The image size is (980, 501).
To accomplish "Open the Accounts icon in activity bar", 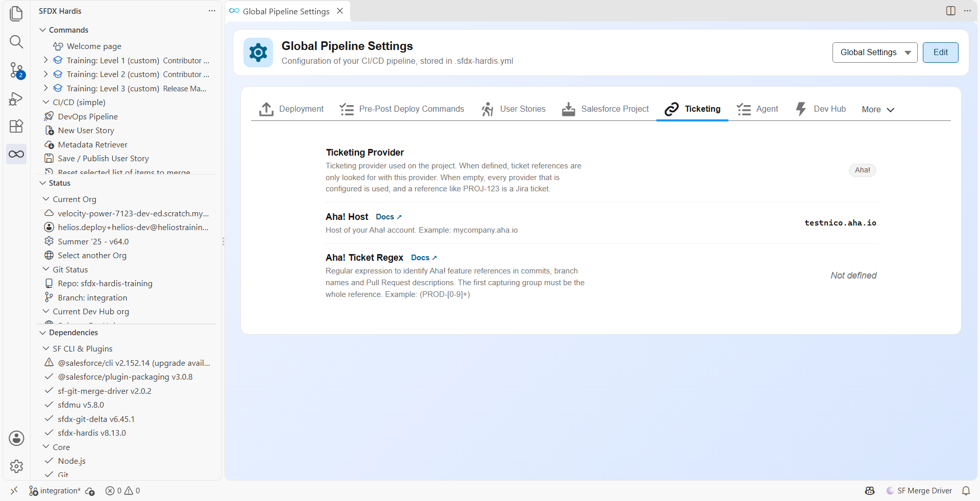I will [x=16, y=438].
